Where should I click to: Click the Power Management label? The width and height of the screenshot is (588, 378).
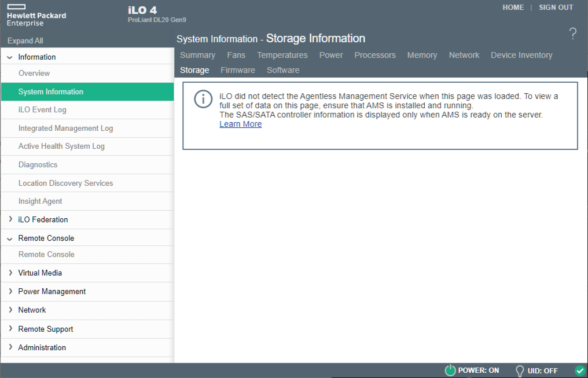[52, 291]
